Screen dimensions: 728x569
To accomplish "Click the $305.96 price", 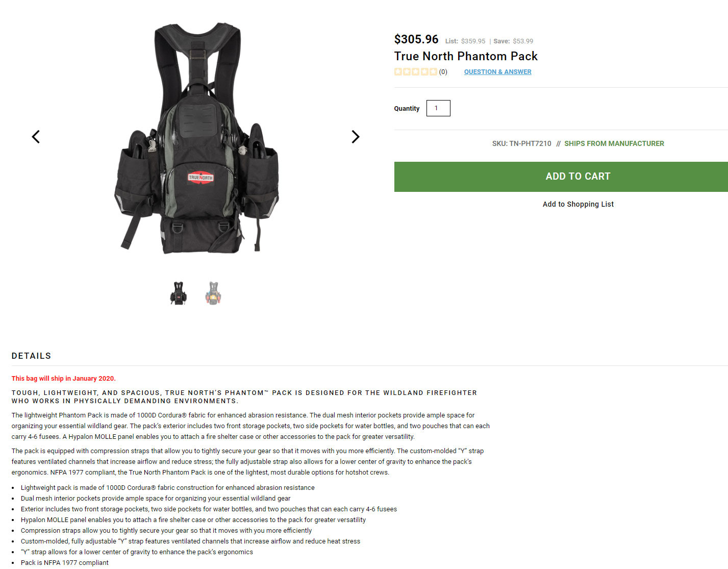I will coord(416,39).
